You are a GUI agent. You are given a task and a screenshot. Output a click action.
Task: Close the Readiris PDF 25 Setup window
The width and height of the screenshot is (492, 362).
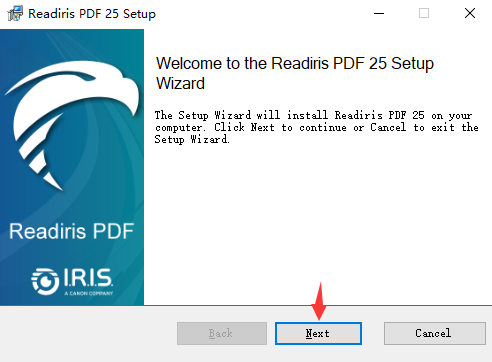click(x=470, y=13)
